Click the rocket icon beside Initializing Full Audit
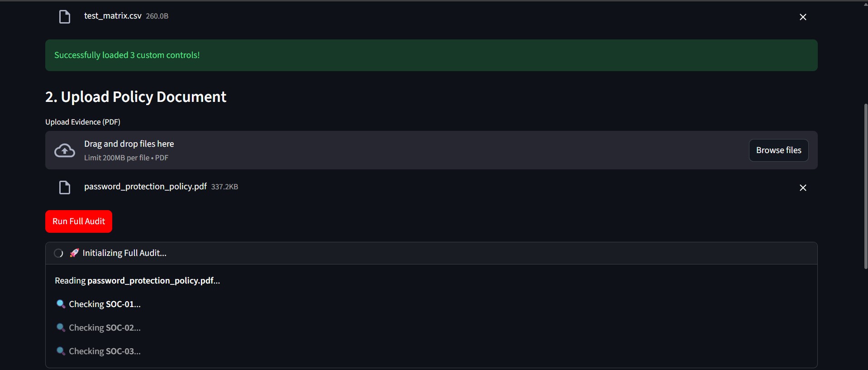The width and height of the screenshot is (868, 370). 74,253
